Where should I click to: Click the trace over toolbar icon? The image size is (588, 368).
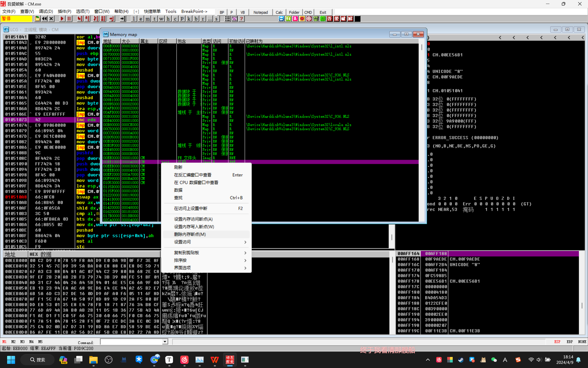click(103, 19)
